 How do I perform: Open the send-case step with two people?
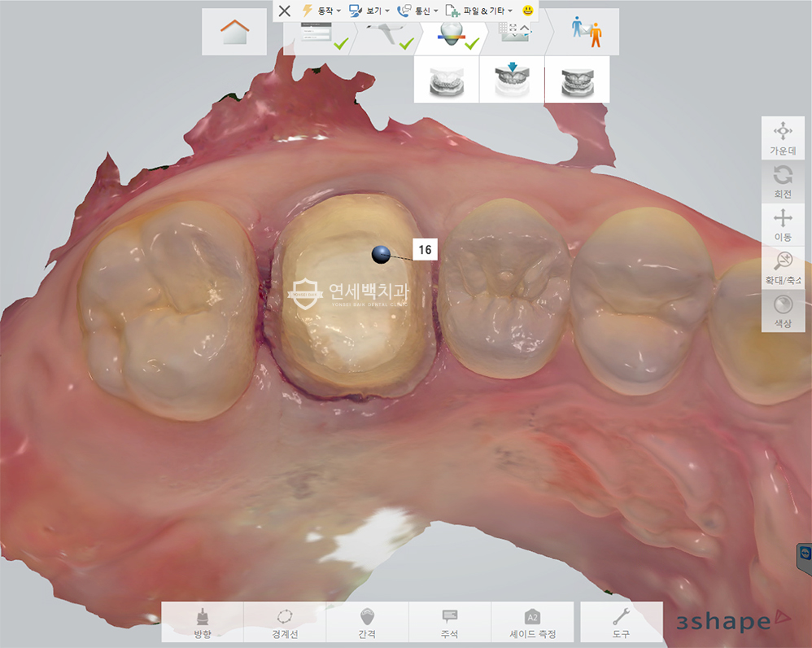click(586, 32)
